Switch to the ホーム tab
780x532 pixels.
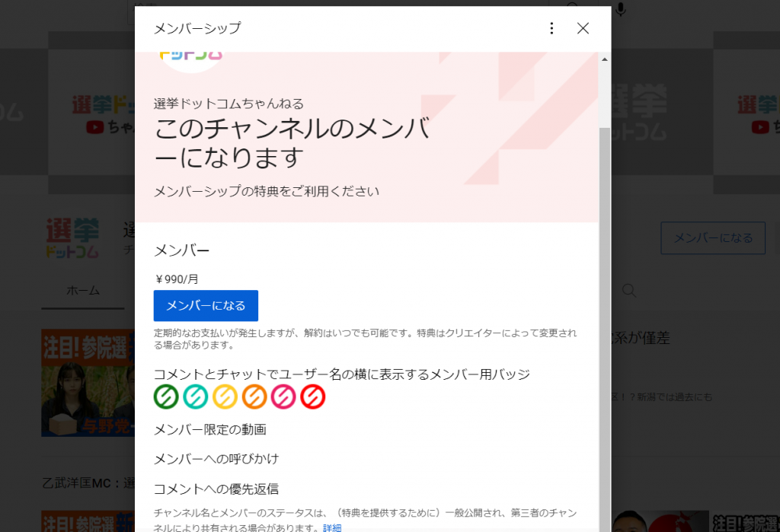(x=82, y=291)
